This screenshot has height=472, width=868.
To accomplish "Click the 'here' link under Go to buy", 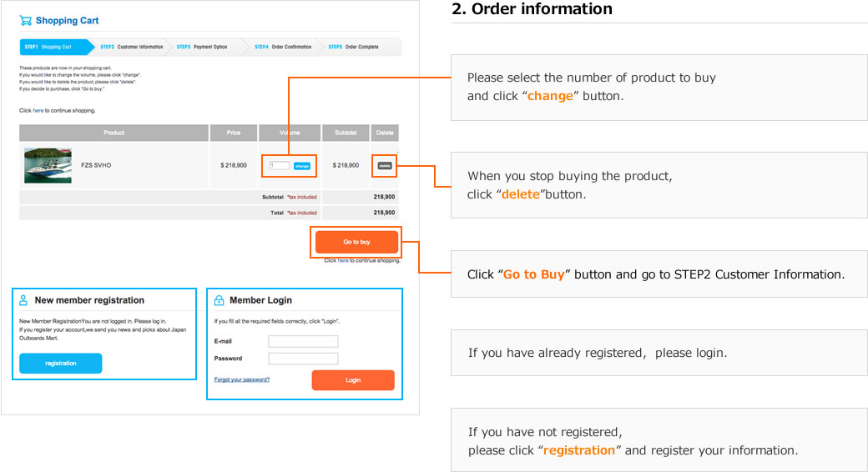I will pos(342,261).
